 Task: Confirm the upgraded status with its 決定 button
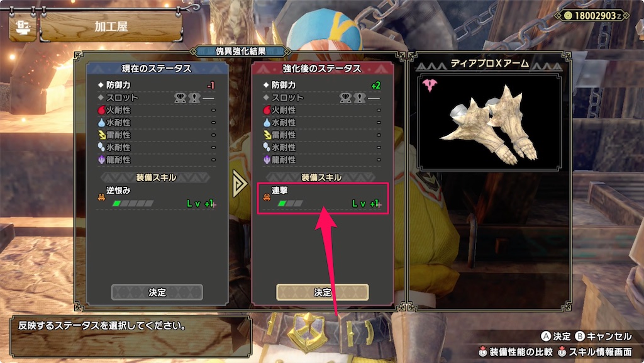point(323,292)
